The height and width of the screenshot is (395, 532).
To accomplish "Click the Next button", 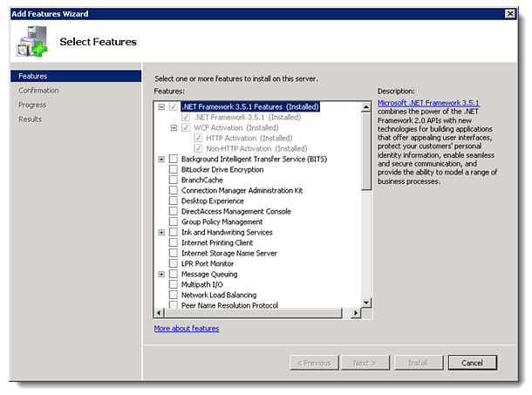I will 365,363.
